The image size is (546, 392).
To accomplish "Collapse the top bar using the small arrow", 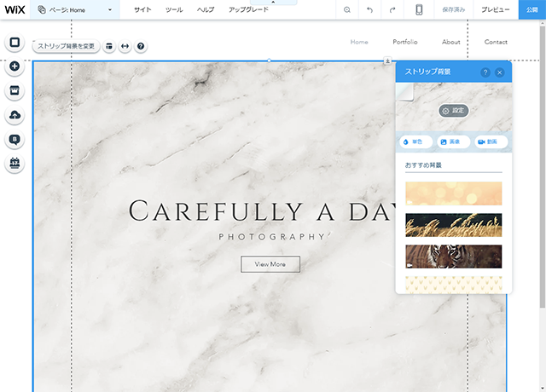I will click(273, 3).
